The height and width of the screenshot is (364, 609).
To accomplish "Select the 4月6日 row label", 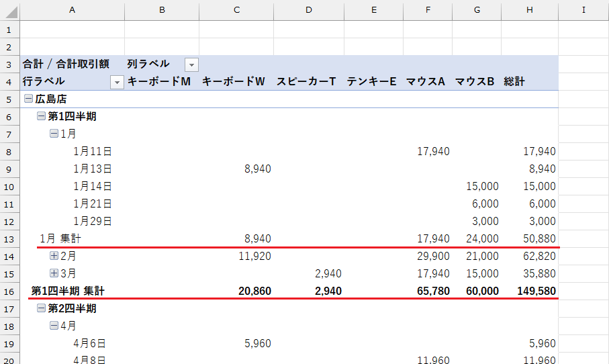I will click(x=89, y=343).
